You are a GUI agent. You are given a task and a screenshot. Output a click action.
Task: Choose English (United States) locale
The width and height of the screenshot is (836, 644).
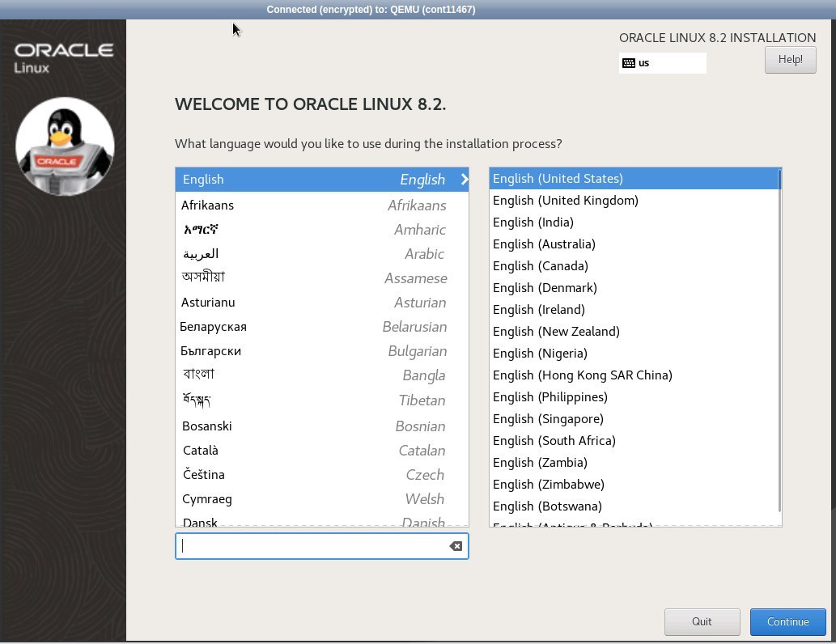[634, 179]
